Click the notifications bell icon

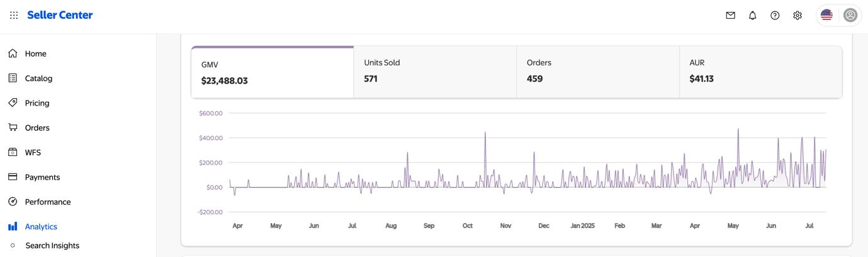752,15
